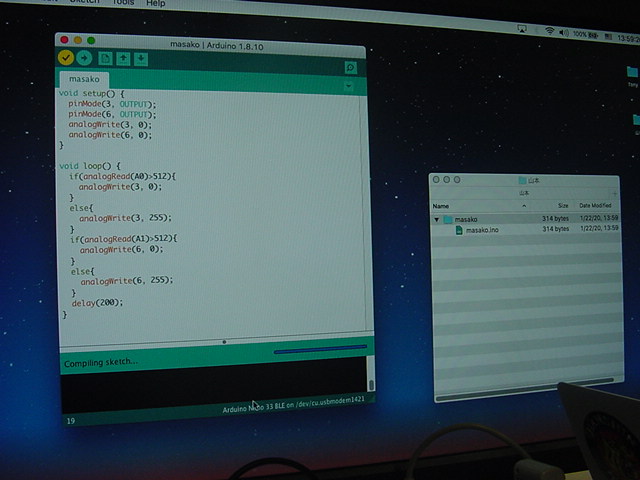Select the masako sketch tab
Viewport: 640px width, 480px height.
(84, 79)
